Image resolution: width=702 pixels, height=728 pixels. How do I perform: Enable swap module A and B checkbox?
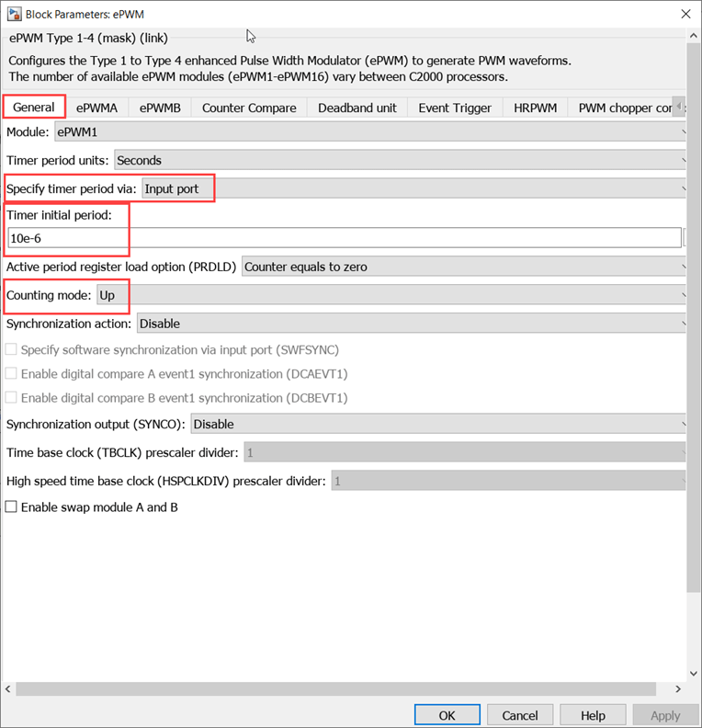coord(12,506)
